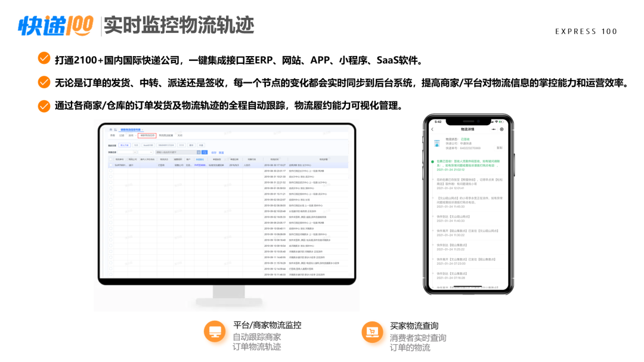Switch to the 销售物流信息列表 tab
Image resolution: width=644 pixels, height=362 pixels.
tap(130, 130)
